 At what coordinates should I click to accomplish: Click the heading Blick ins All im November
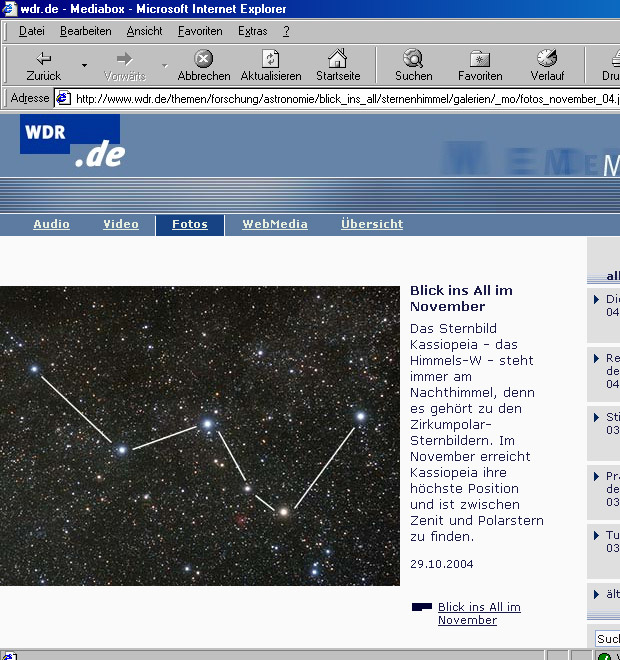461,298
